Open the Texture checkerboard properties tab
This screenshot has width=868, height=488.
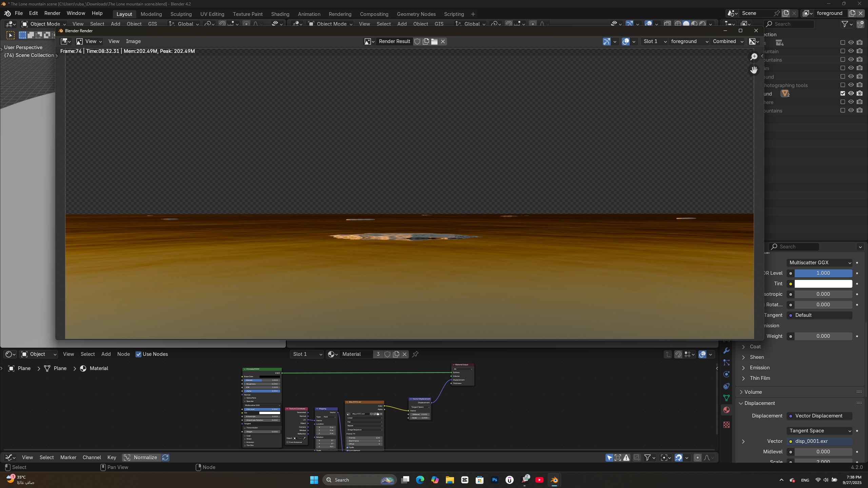click(x=726, y=425)
